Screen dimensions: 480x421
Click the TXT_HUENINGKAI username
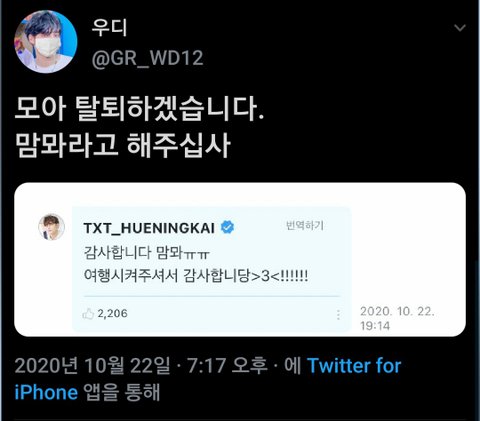coord(149,228)
